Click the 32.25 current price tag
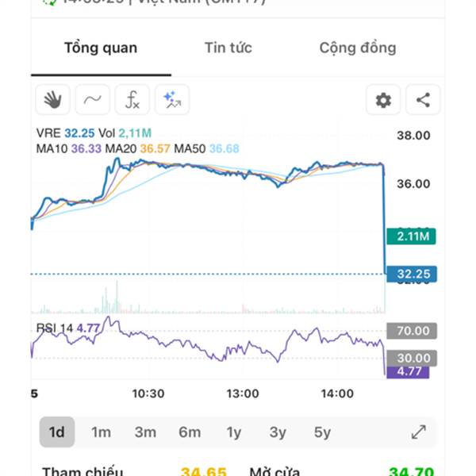This screenshot has width=476, height=476. click(x=413, y=274)
